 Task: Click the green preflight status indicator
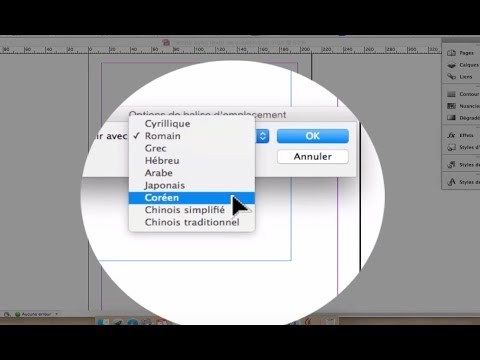[x=17, y=314]
